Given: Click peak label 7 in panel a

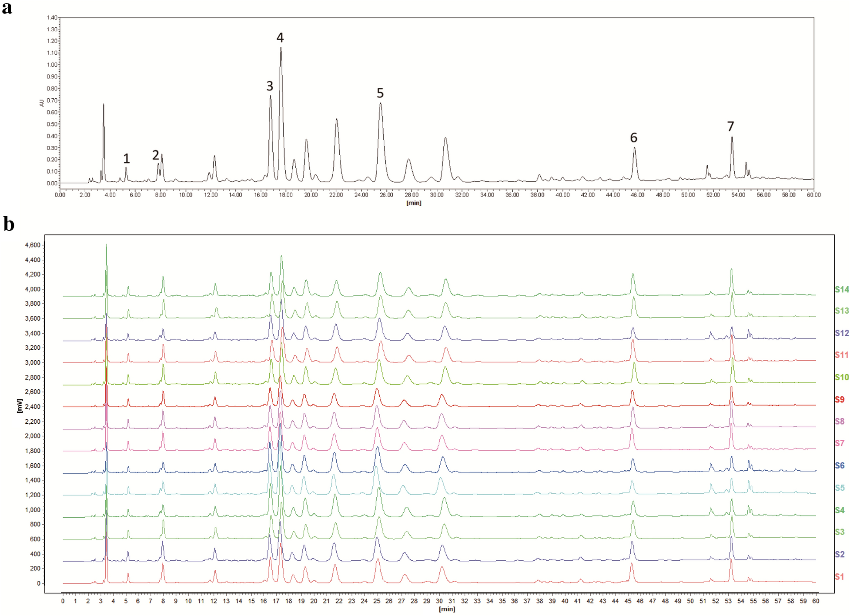Looking at the screenshot, I should tap(731, 127).
